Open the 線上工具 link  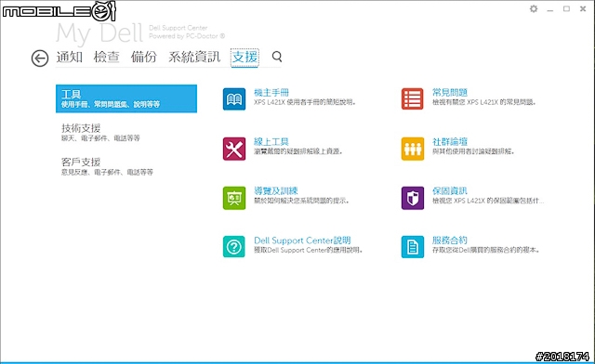coord(271,142)
